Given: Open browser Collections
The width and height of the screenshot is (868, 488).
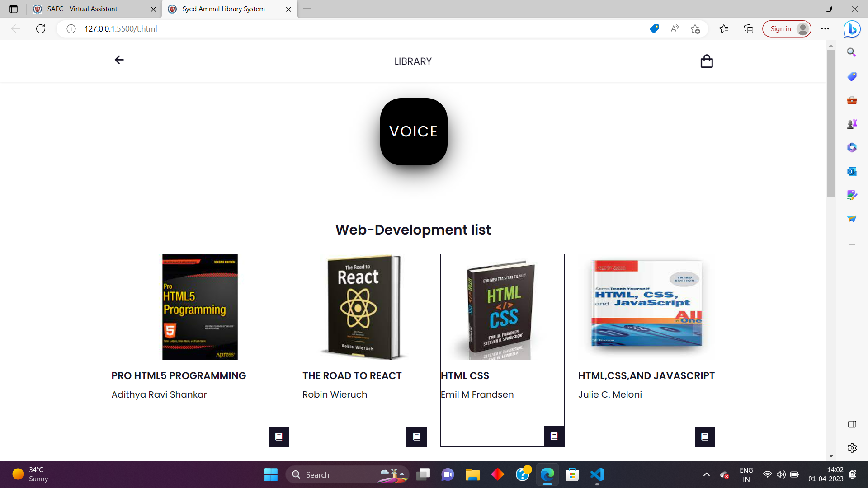Looking at the screenshot, I should [749, 29].
